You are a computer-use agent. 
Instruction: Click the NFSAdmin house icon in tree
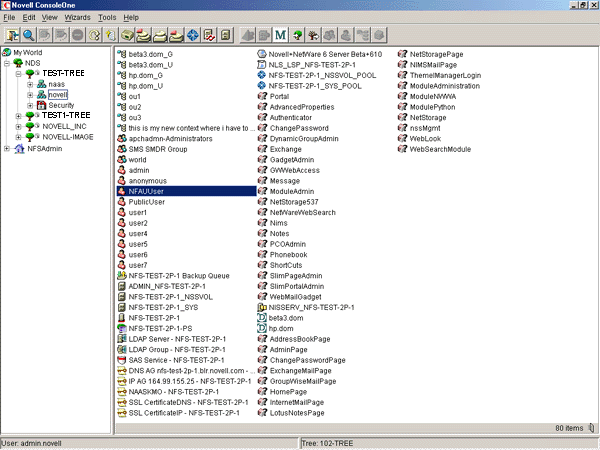19,149
